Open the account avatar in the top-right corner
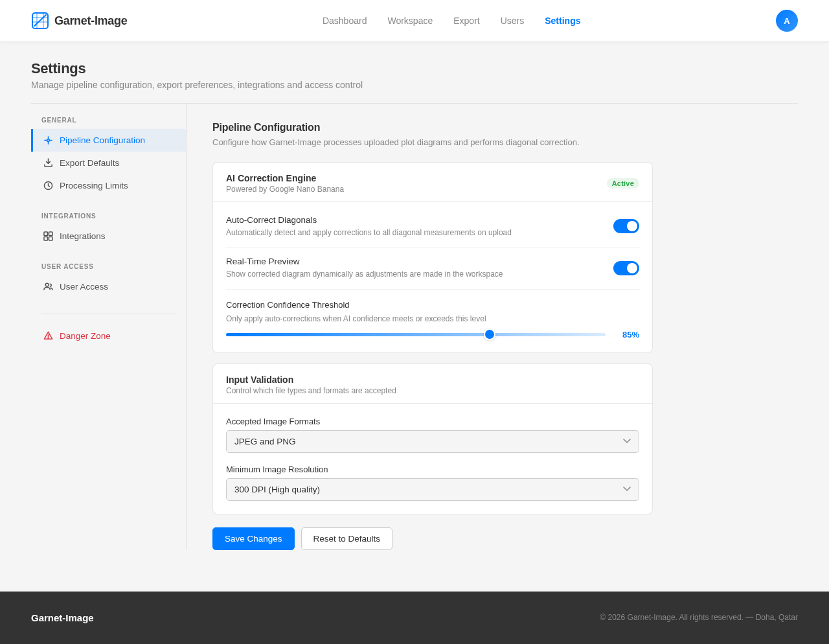The height and width of the screenshot is (644, 829). tap(786, 20)
